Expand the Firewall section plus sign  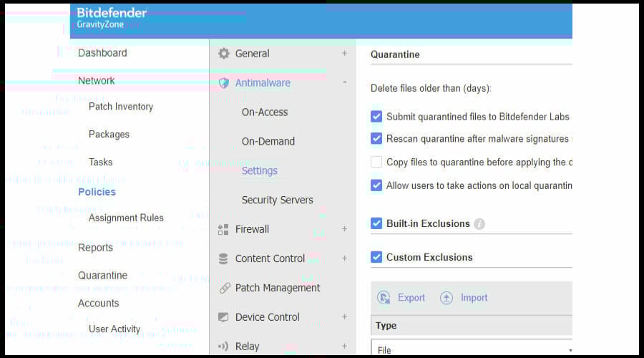(345, 229)
